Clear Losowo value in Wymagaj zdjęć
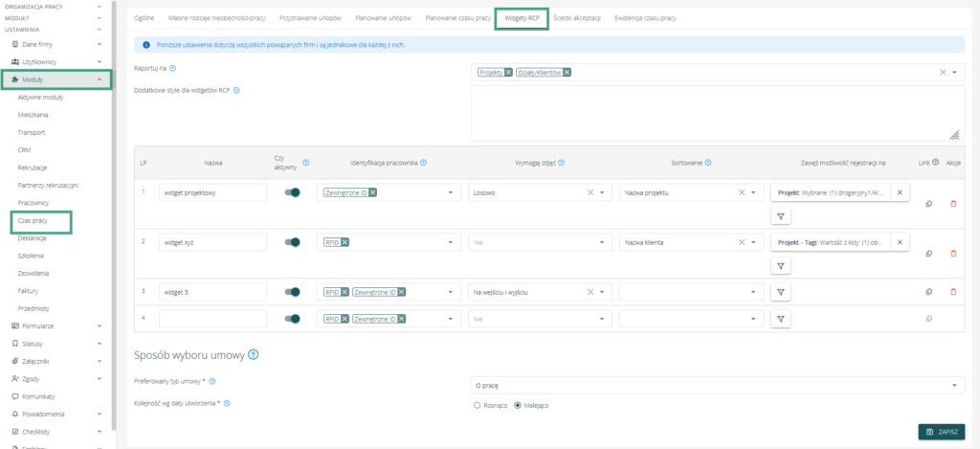 [x=590, y=192]
